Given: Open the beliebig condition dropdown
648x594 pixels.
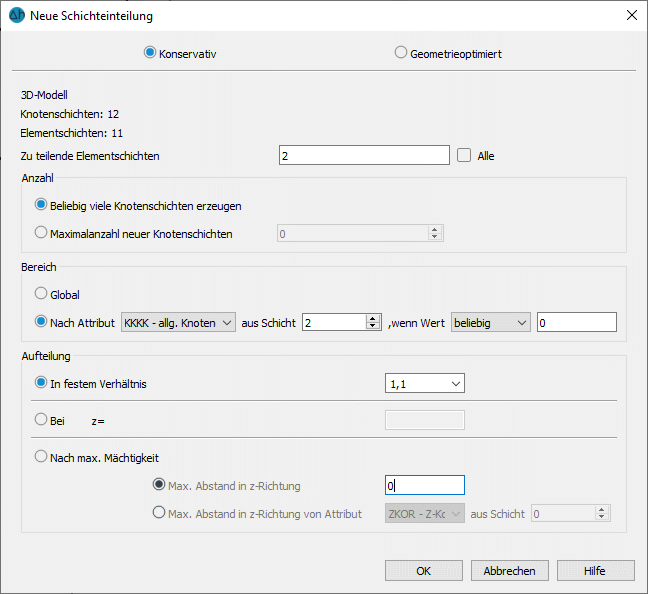Looking at the screenshot, I should (x=491, y=322).
